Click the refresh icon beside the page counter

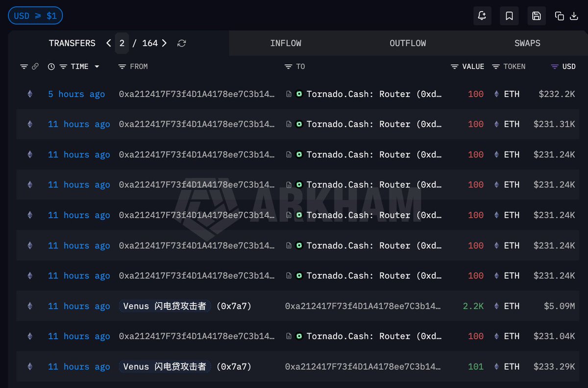tap(181, 43)
